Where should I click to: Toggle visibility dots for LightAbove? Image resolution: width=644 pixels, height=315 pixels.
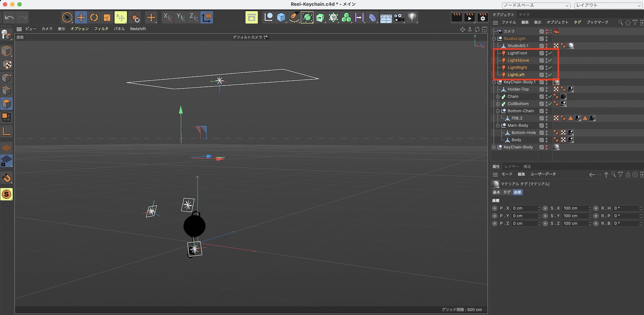(x=546, y=61)
